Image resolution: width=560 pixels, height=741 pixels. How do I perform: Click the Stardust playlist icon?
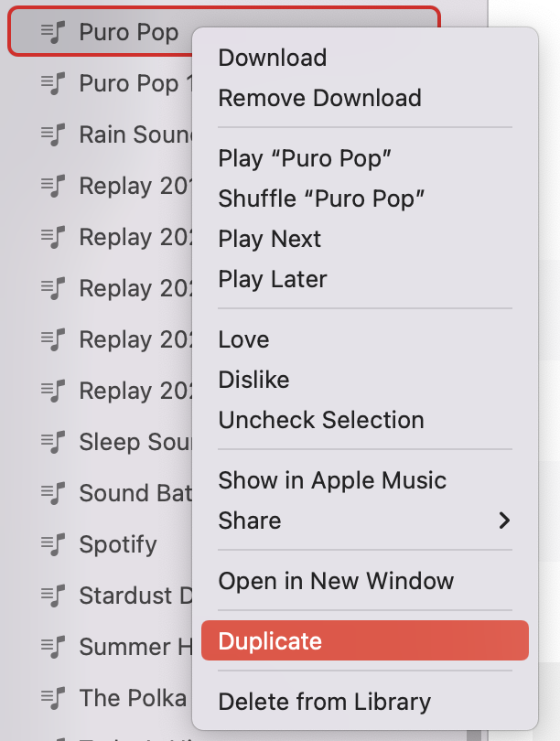click(52, 596)
